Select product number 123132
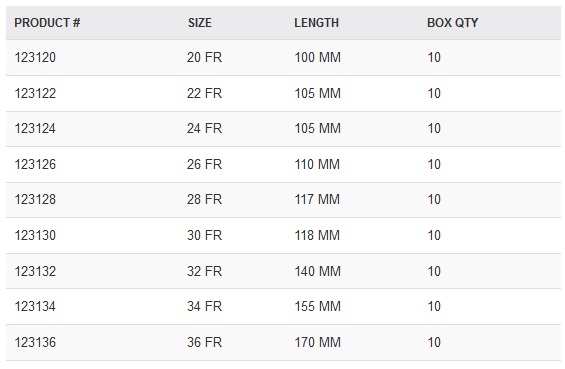The width and height of the screenshot is (565, 369). [x=35, y=271]
